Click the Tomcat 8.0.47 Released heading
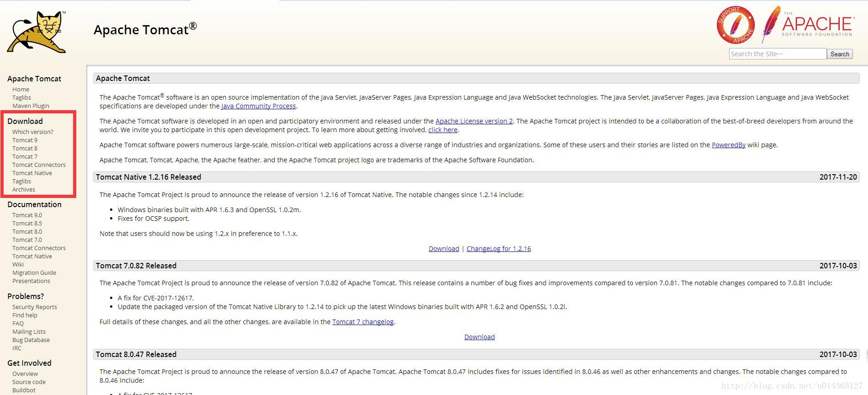 (136, 354)
